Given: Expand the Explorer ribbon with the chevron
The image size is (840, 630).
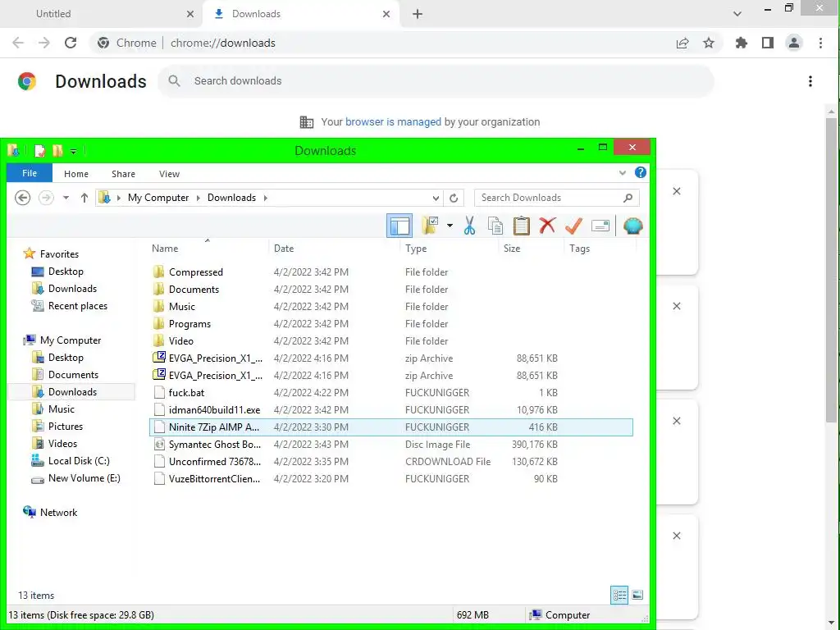Looking at the screenshot, I should 622,173.
